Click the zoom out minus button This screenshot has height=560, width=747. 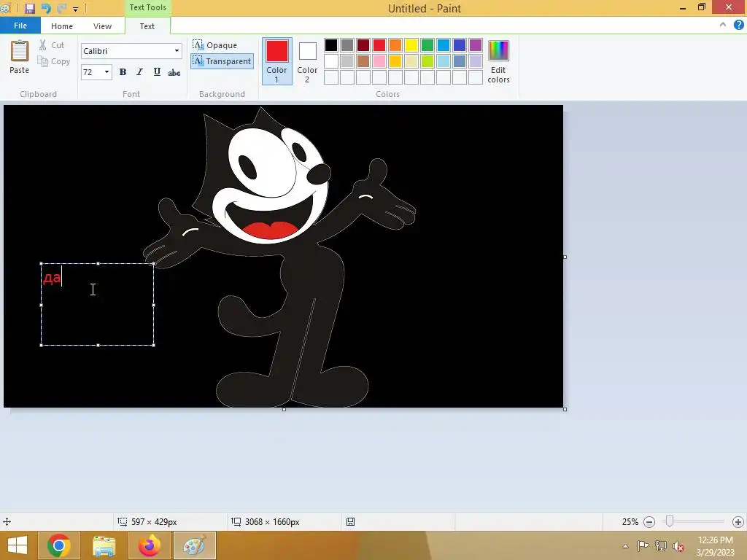[x=649, y=522]
